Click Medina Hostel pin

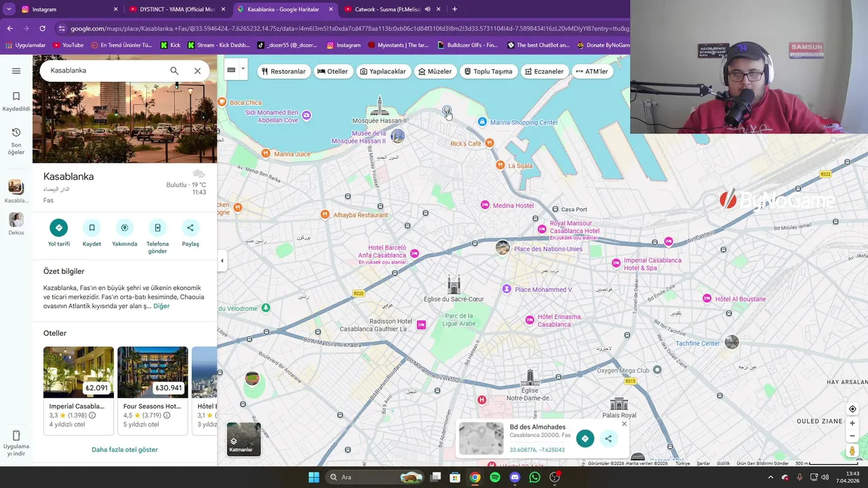pos(485,205)
